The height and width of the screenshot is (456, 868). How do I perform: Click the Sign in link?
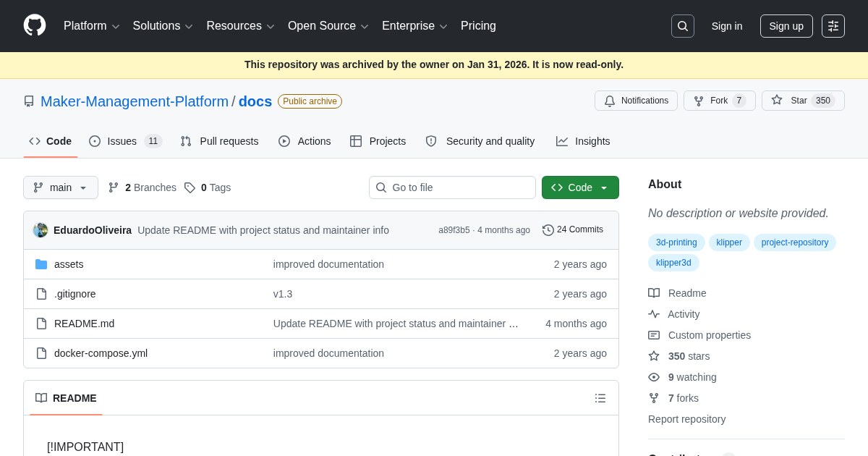tap(727, 26)
